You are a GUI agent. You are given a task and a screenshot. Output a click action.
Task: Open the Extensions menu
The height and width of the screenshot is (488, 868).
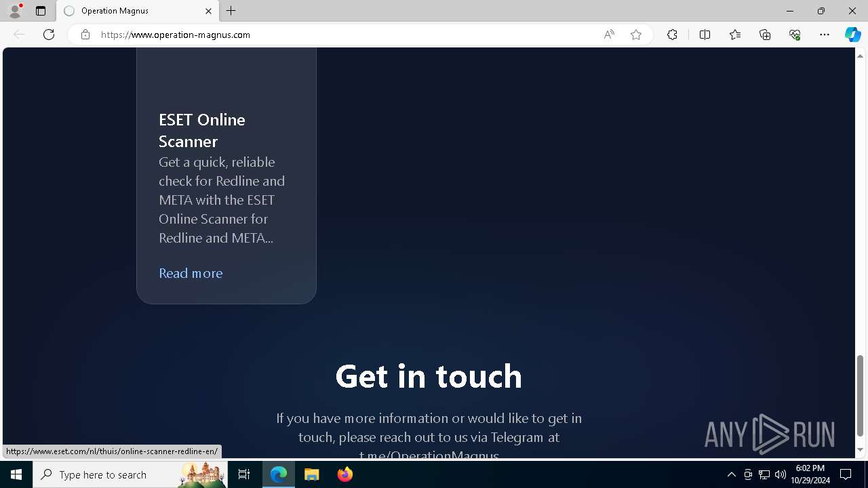click(x=672, y=35)
